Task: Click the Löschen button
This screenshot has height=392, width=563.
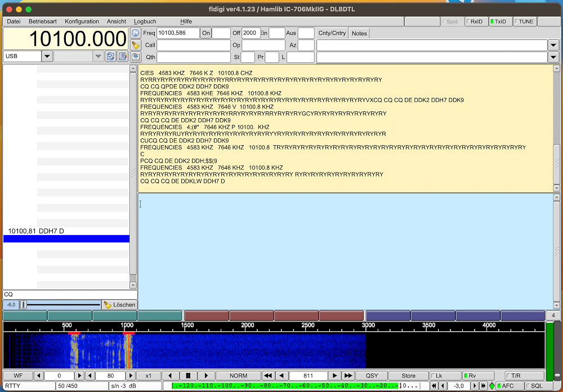Action: [119, 305]
